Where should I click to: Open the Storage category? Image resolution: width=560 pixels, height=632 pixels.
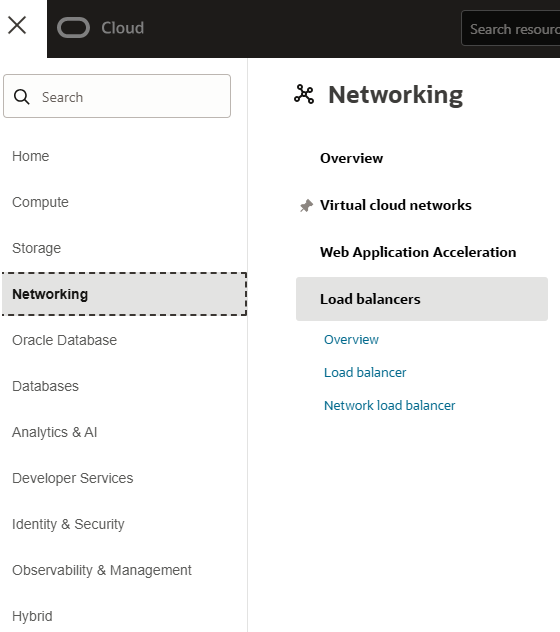36,248
